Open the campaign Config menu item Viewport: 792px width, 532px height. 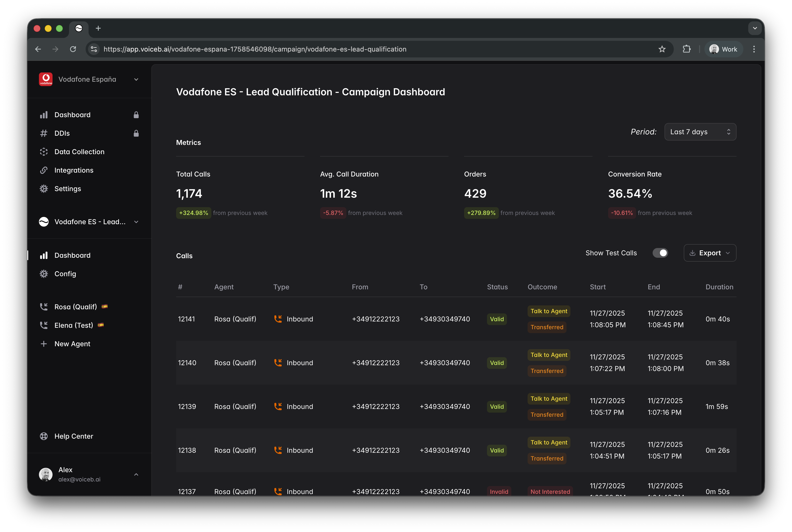click(65, 274)
